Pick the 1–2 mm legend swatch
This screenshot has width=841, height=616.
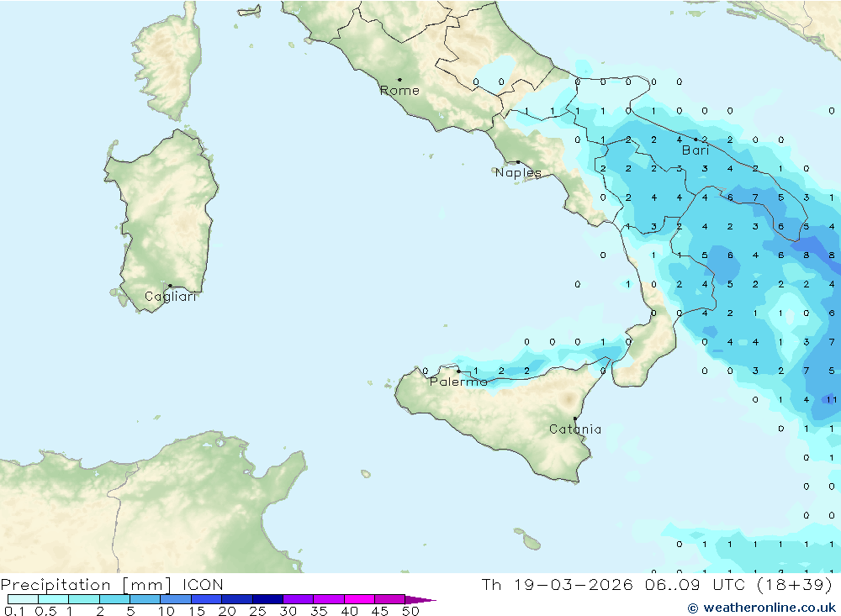click(84, 599)
